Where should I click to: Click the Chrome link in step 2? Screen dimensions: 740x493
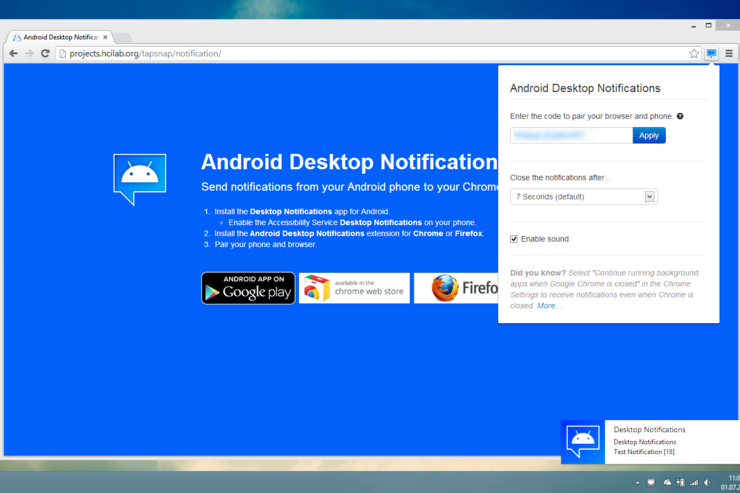428,234
